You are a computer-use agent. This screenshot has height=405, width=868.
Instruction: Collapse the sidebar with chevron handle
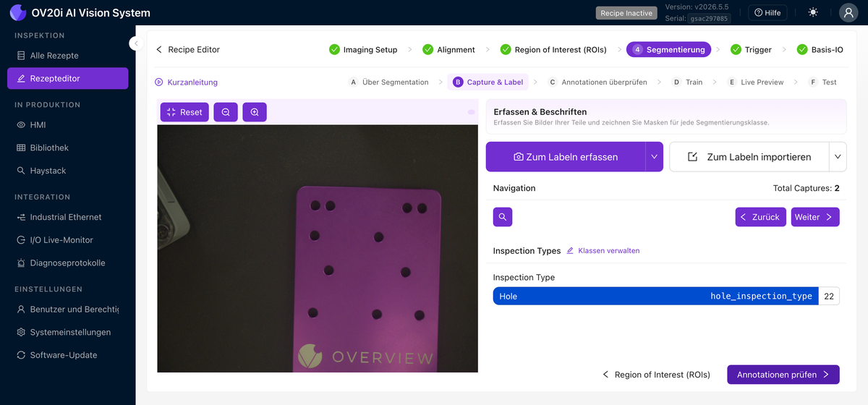pos(135,43)
